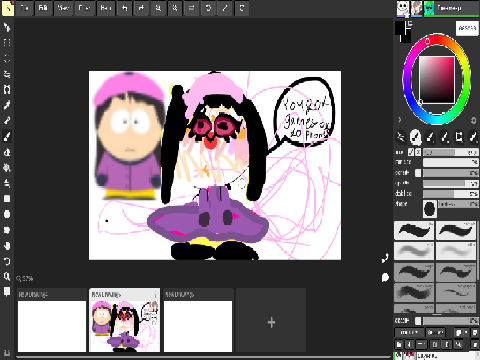
Task: Click the diagonal line icon in top toolbar
Action: pyautogui.click(x=225, y=8)
